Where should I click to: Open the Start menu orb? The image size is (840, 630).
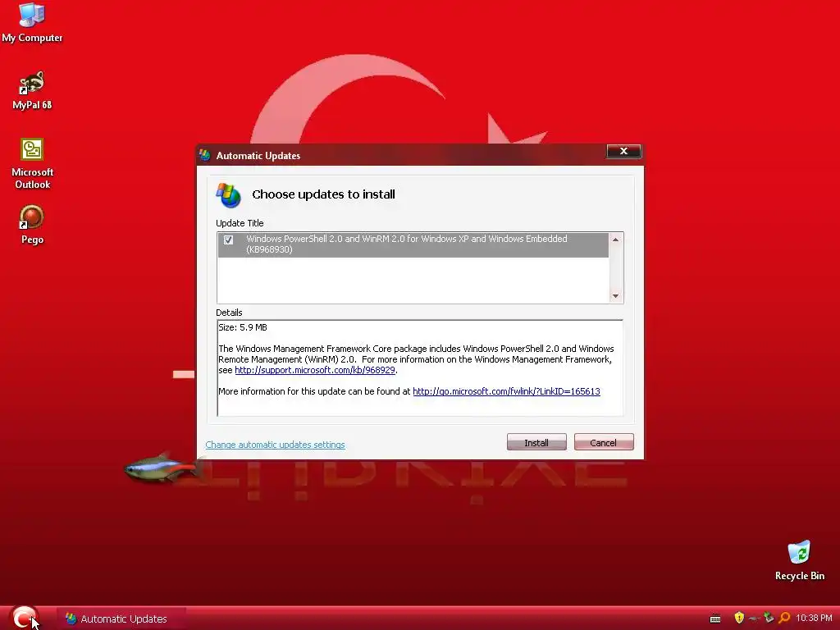click(24, 618)
